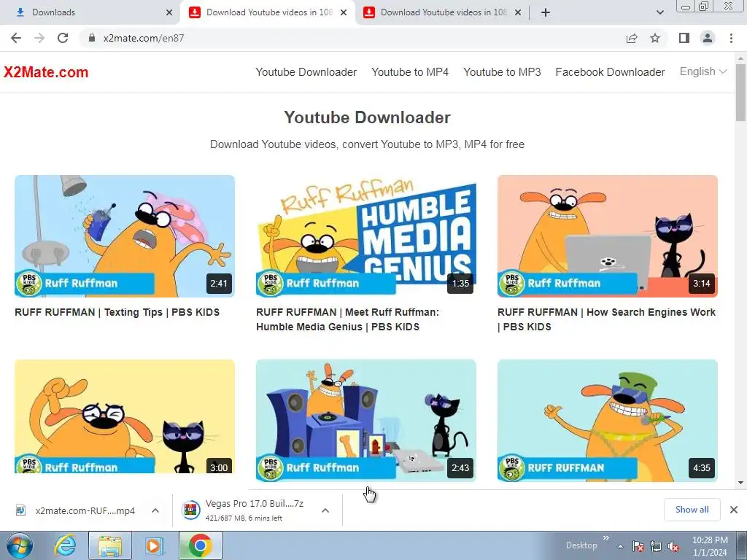The image size is (747, 560).
Task: Open the browser side panel icon
Action: click(684, 38)
